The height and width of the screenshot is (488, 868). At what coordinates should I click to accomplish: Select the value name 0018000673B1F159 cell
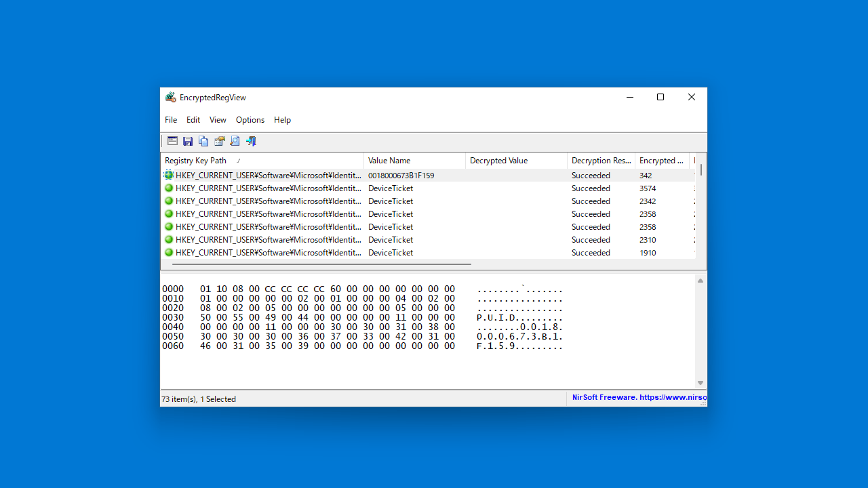(x=401, y=175)
